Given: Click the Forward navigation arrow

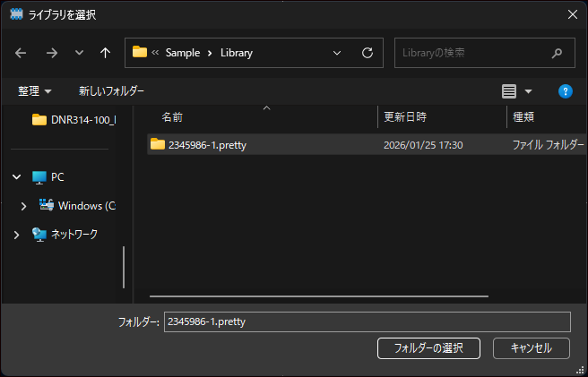Looking at the screenshot, I should (51, 53).
